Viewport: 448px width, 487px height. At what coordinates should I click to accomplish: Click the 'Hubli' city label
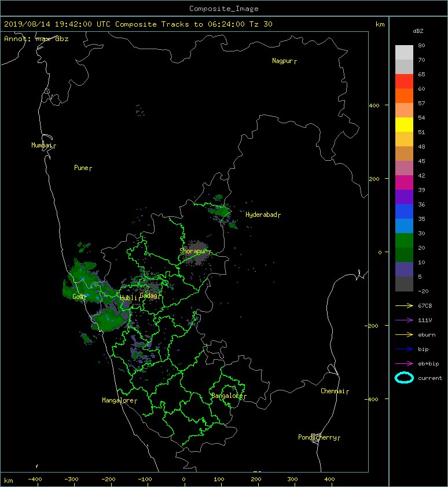(x=128, y=298)
